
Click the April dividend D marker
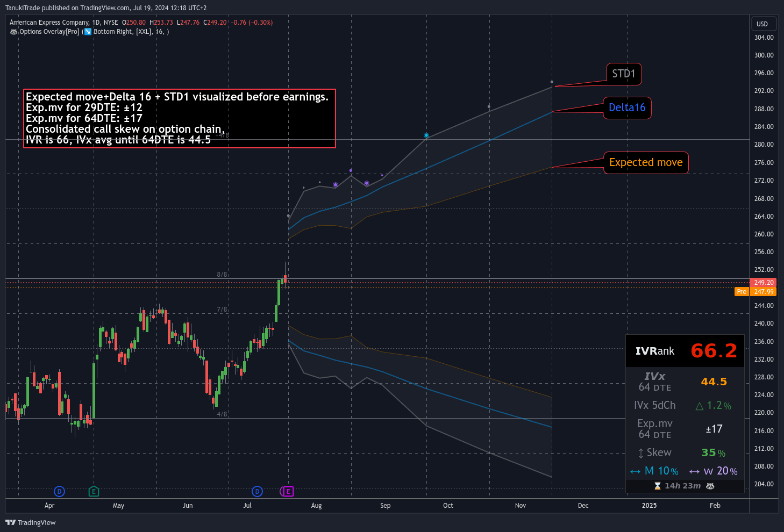[59, 491]
